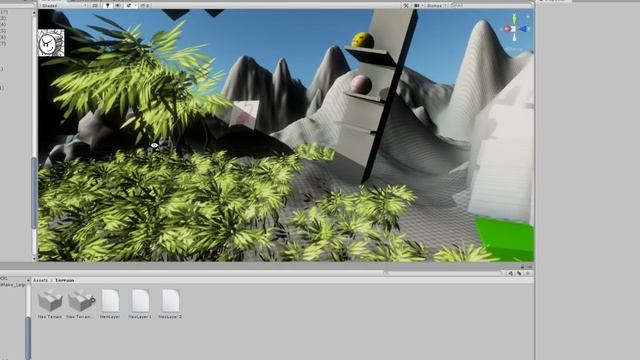The width and height of the screenshot is (640, 360).
Task: Toggle the hidden objects visibility counter
Action: point(145,6)
